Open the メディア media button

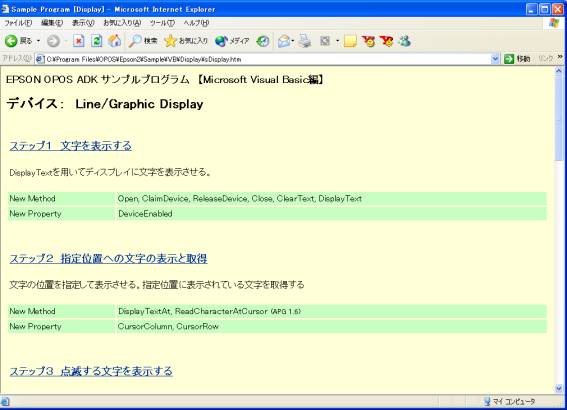(x=232, y=41)
